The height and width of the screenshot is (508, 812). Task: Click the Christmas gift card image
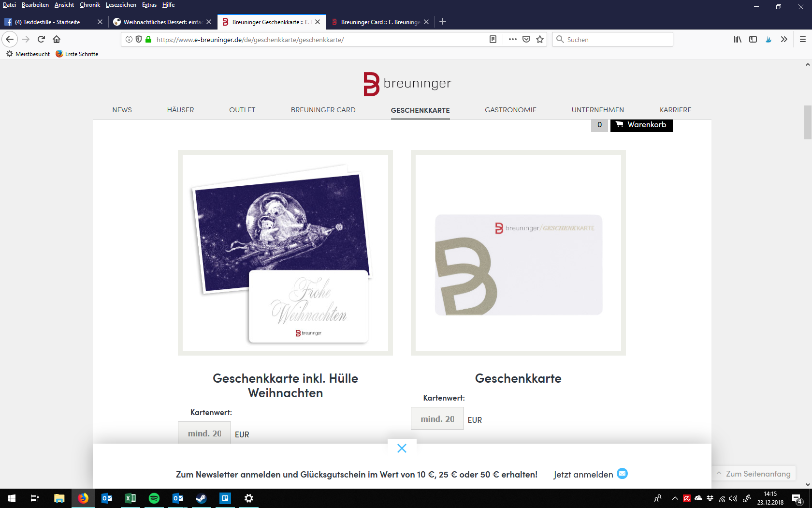(285, 253)
